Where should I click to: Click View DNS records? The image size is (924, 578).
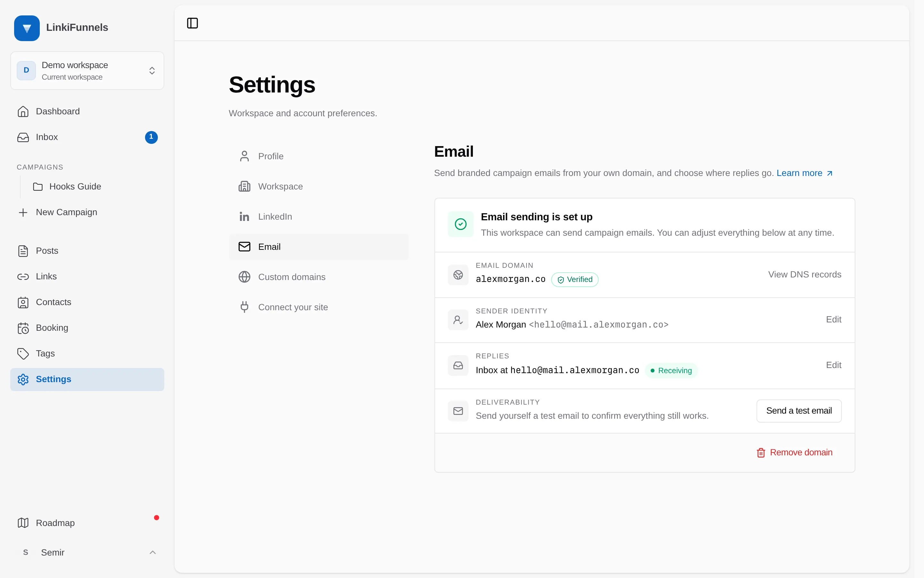[805, 275]
